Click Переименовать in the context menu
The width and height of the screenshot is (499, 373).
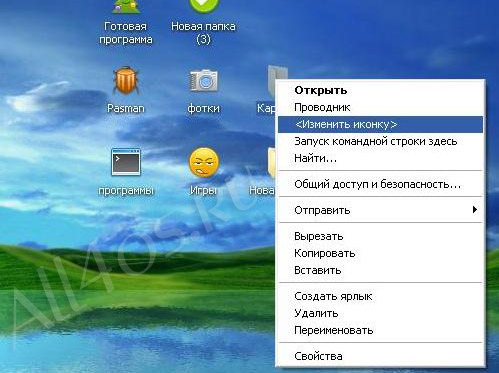point(380,330)
